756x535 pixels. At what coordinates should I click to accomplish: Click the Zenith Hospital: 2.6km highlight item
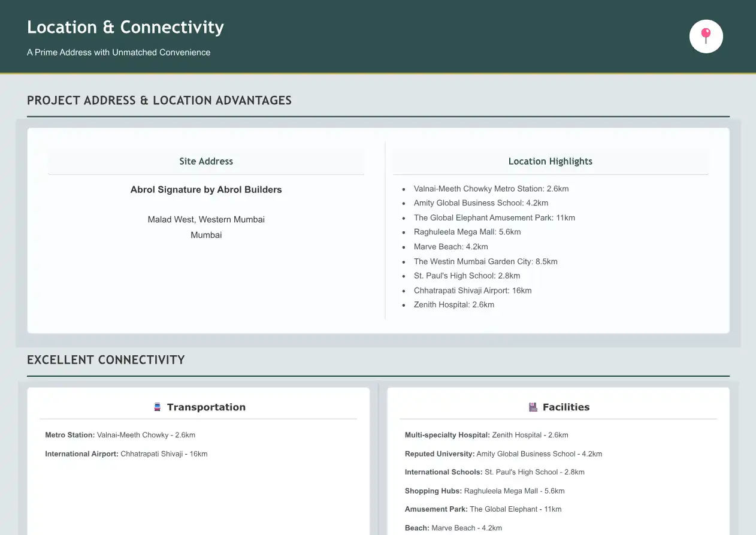(x=453, y=305)
